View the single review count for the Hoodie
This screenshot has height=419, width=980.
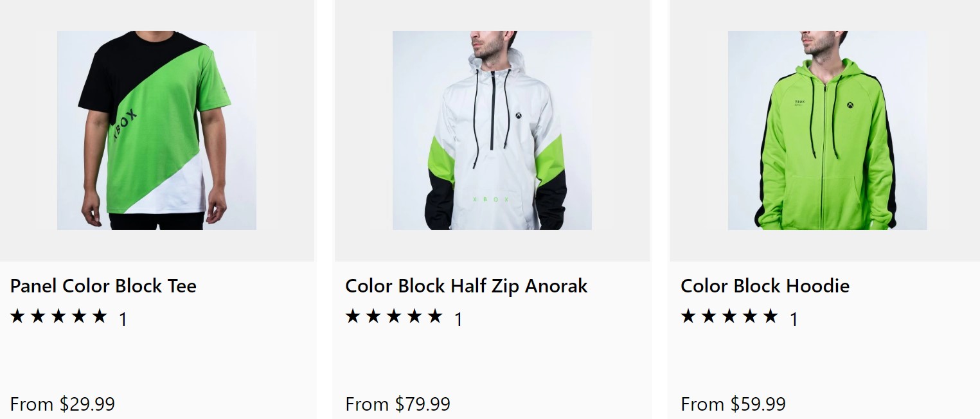click(x=794, y=319)
